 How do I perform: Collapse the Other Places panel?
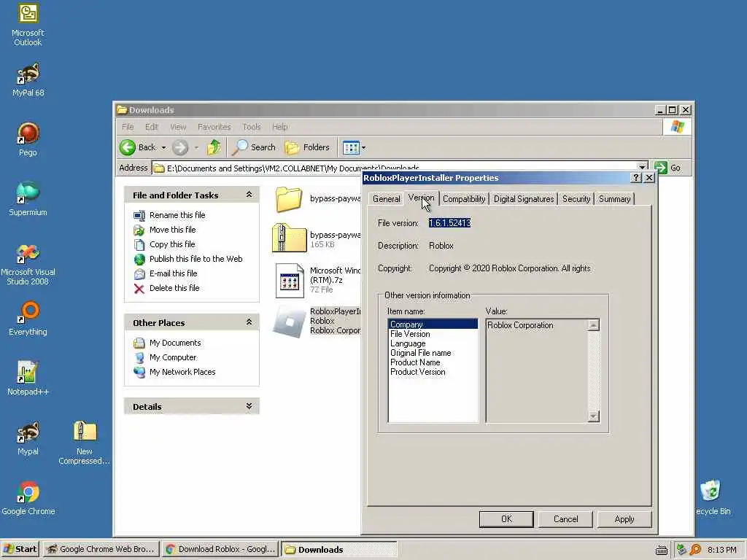pos(249,322)
